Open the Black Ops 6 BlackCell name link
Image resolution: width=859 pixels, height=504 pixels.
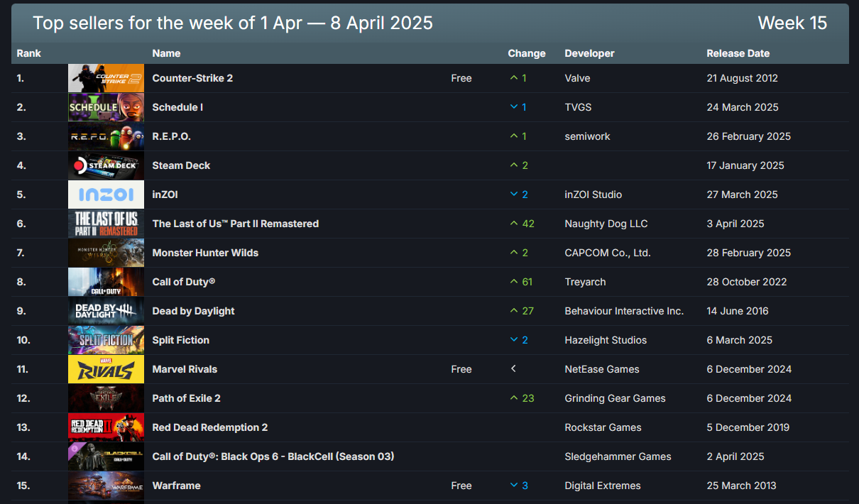273,456
